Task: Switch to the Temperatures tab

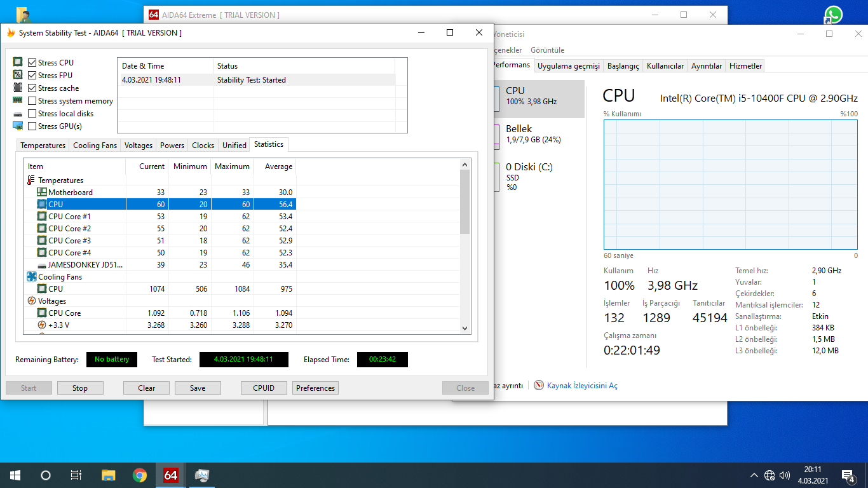Action: pyautogui.click(x=43, y=146)
